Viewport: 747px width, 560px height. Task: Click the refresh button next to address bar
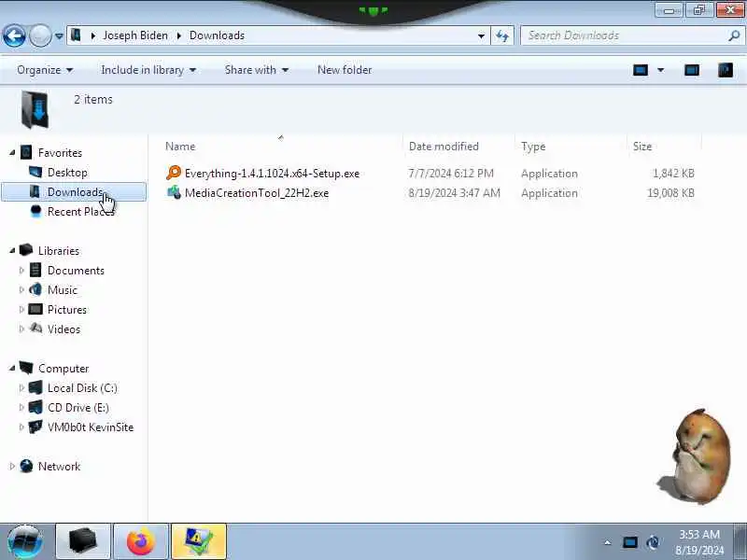click(x=502, y=35)
